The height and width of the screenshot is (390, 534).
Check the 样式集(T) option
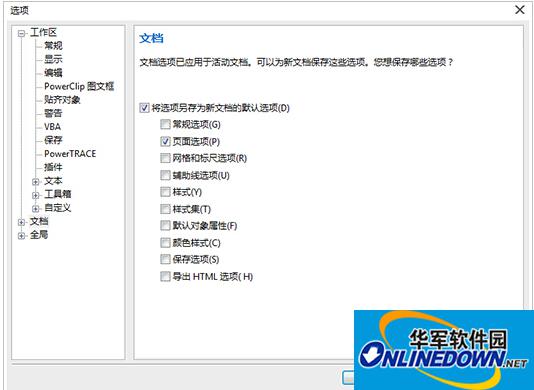coord(165,209)
